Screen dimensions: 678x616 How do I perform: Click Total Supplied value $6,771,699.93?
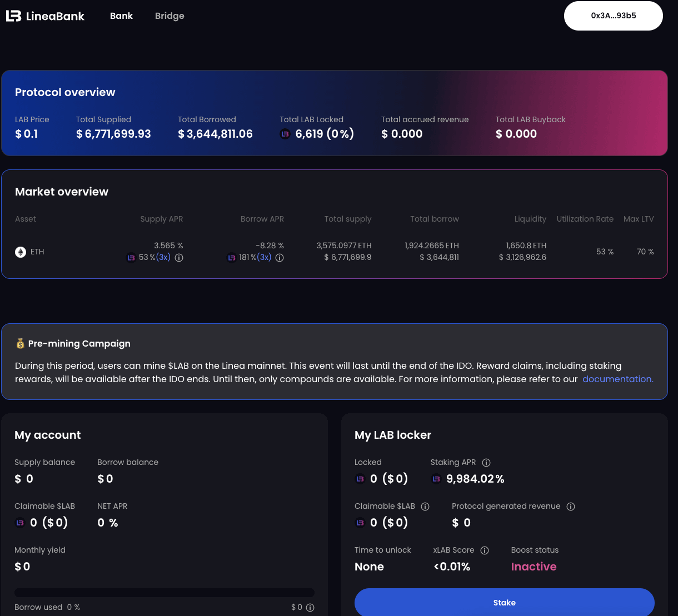click(x=113, y=134)
